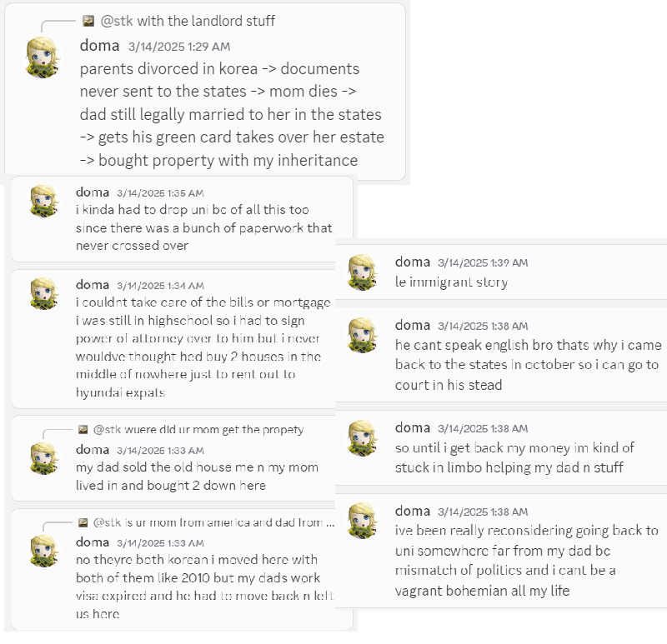Click the avatar beside the 'theyre both korean' message

click(44, 552)
